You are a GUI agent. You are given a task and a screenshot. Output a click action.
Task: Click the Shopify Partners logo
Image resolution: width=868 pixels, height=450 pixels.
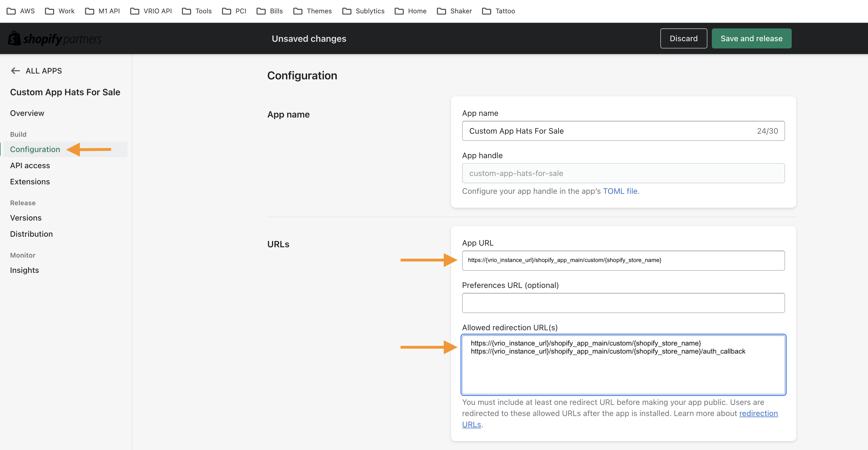[x=54, y=39]
